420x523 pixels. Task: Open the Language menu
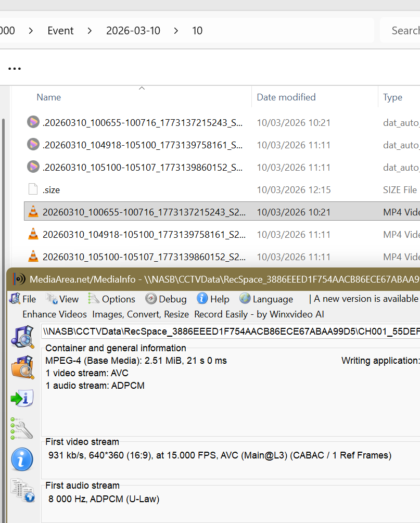point(266,299)
